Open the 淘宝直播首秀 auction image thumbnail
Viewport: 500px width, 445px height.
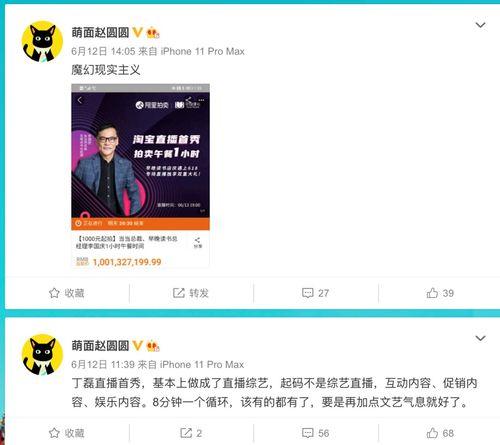tap(140, 176)
